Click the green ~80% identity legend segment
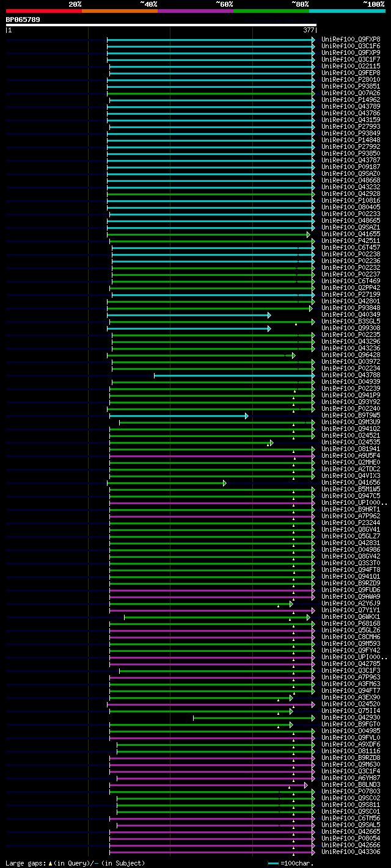This screenshot has height=868, width=391. (271, 11)
